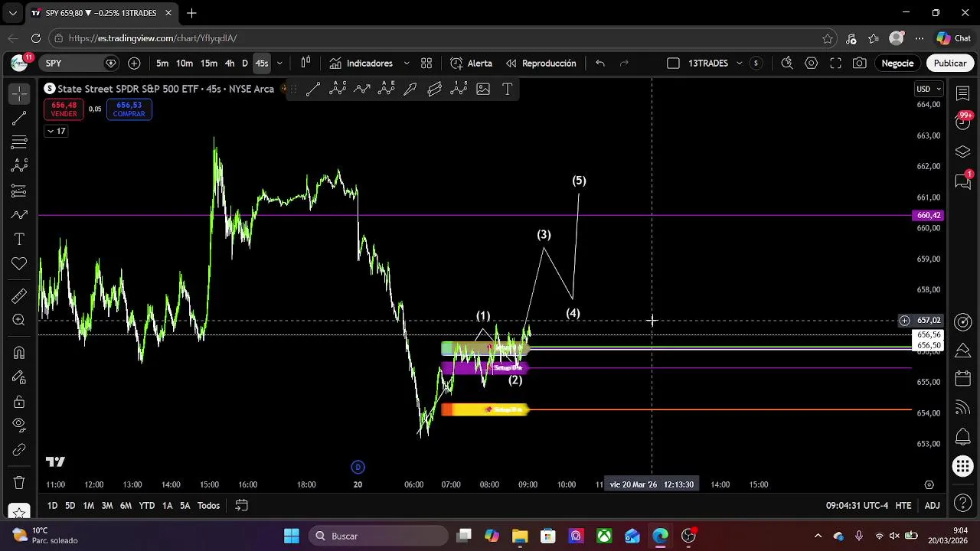
Task: Select the ruler measure tool
Action: tap(19, 296)
